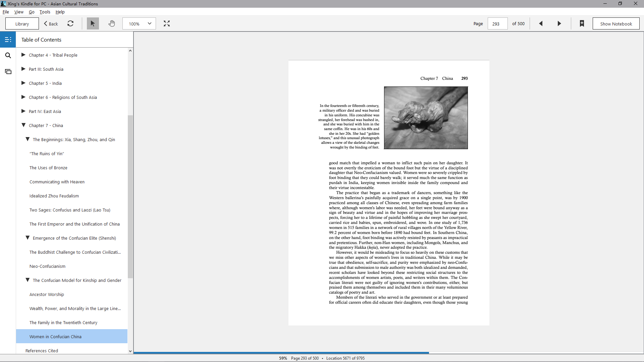Screen dimensions: 644x362
Task: Collapse The Confucian Model for Kinship and Gender
Action: coord(28,280)
